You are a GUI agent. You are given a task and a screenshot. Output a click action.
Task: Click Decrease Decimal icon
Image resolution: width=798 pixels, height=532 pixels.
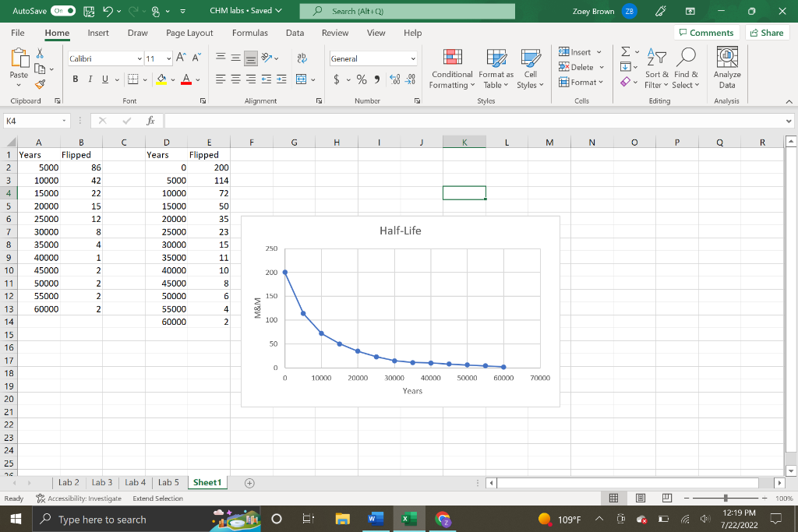coord(410,79)
